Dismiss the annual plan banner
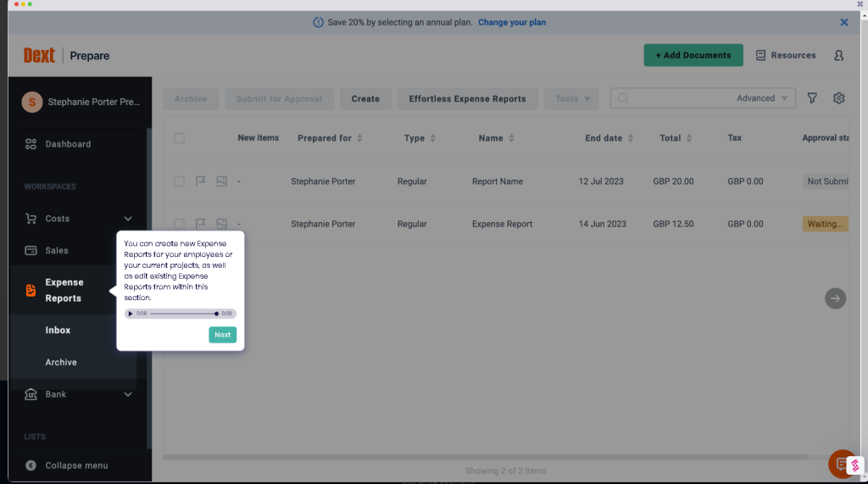 click(843, 23)
